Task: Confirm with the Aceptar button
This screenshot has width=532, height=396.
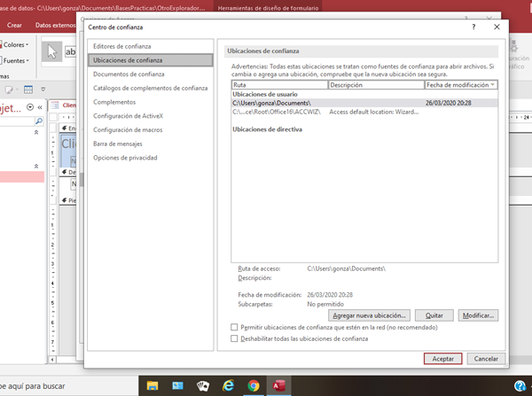Action: (x=442, y=359)
